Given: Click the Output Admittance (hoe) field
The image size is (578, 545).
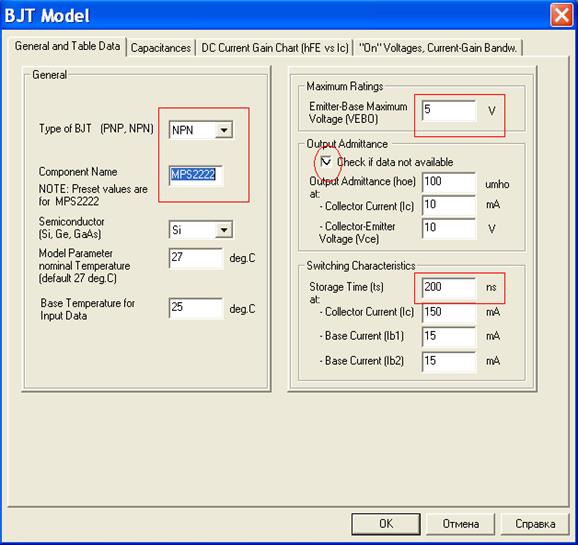Looking at the screenshot, I should tap(449, 182).
